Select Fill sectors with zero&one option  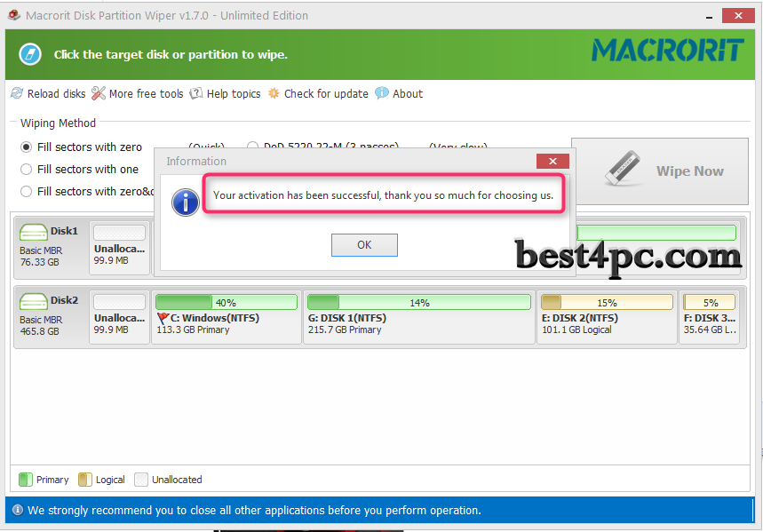pos(27,191)
